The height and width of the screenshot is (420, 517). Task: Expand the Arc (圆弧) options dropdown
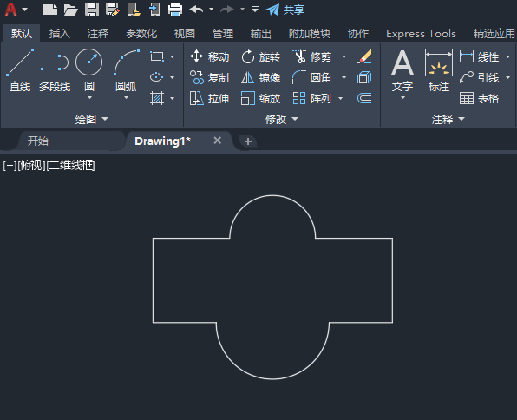click(x=127, y=98)
